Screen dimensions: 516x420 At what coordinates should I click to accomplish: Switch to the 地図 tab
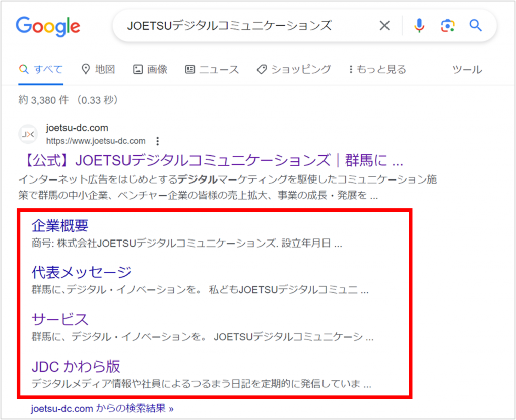[98, 69]
